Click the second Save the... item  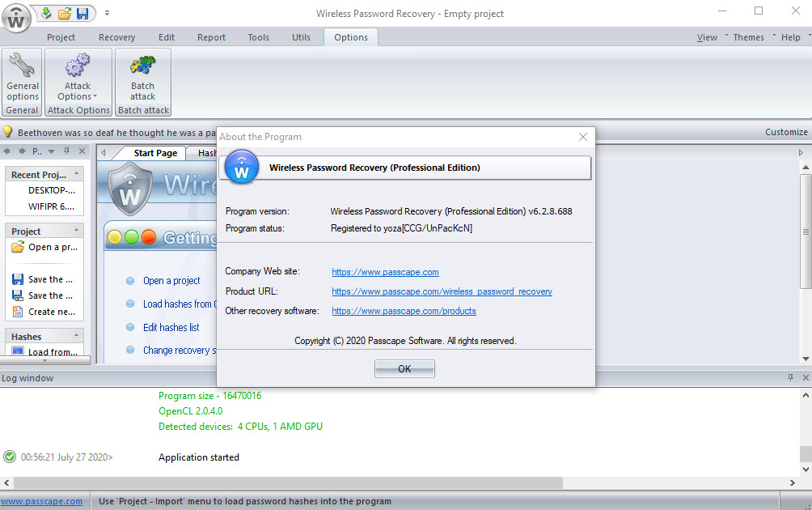pos(43,295)
